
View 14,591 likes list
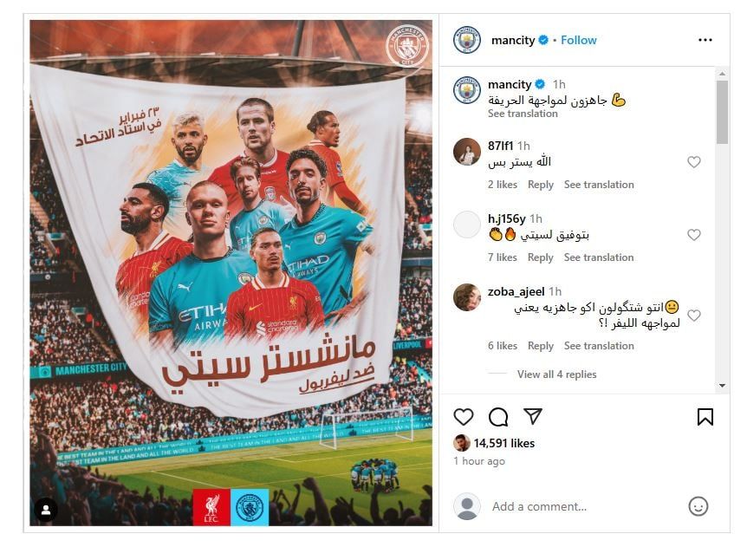(503, 443)
